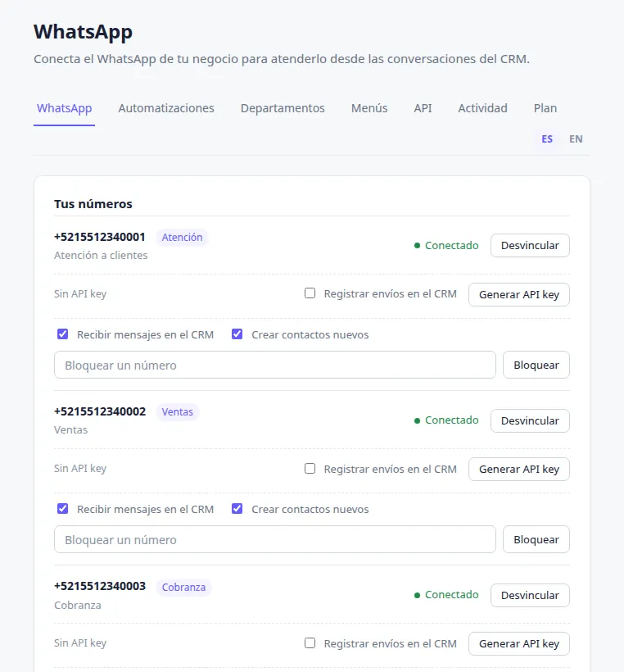This screenshot has width=624, height=672.
Task: Select the WhatsApp tab
Action: pos(64,108)
